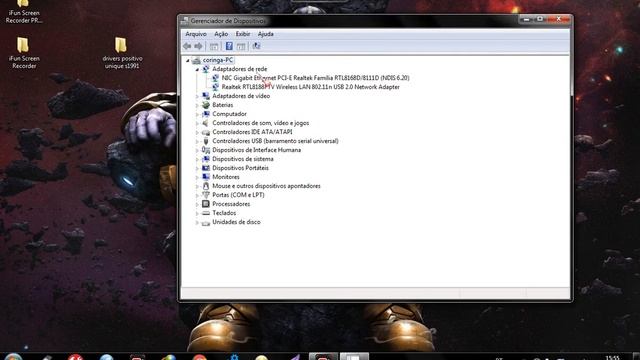Select 'NIC Gigabit Ethernet PCI-E Realtek' device
Image resolution: width=640 pixels, height=360 pixels.
(316, 78)
